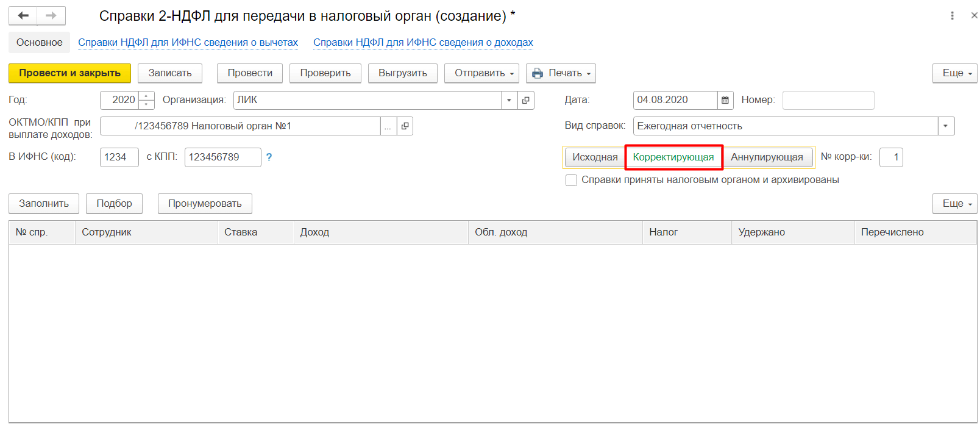
Task: Click the Обл. доход column header
Action: [555, 232]
